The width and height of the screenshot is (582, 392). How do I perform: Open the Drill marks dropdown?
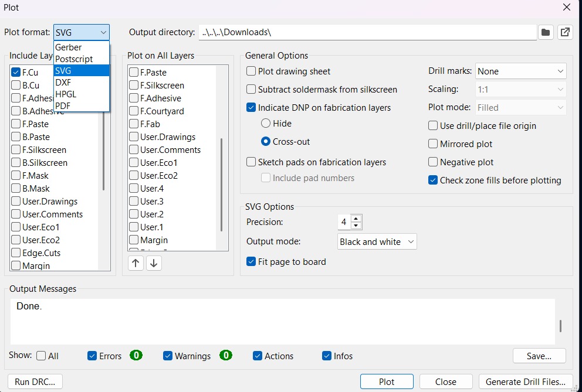[520, 71]
